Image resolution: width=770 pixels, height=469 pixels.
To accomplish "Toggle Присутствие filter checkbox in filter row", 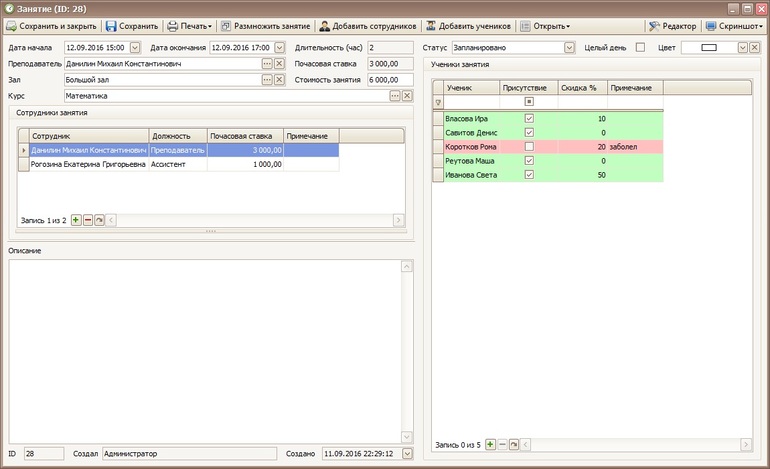I will pyautogui.click(x=529, y=102).
